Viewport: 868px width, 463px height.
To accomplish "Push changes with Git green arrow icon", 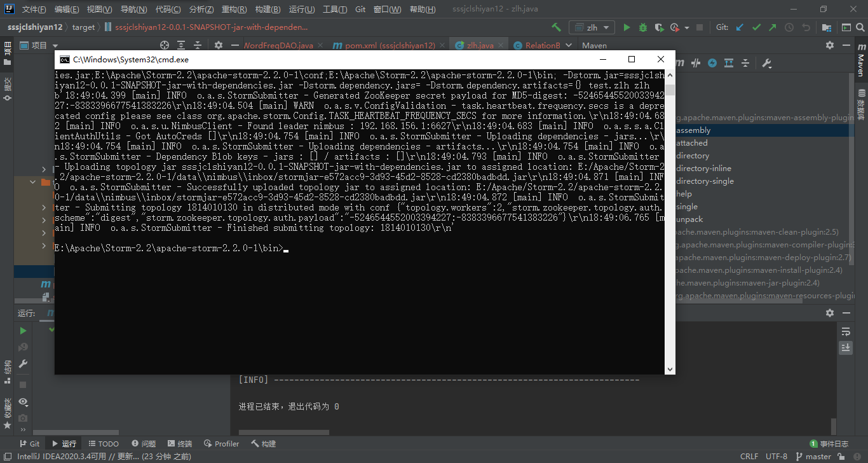I will (x=772, y=27).
